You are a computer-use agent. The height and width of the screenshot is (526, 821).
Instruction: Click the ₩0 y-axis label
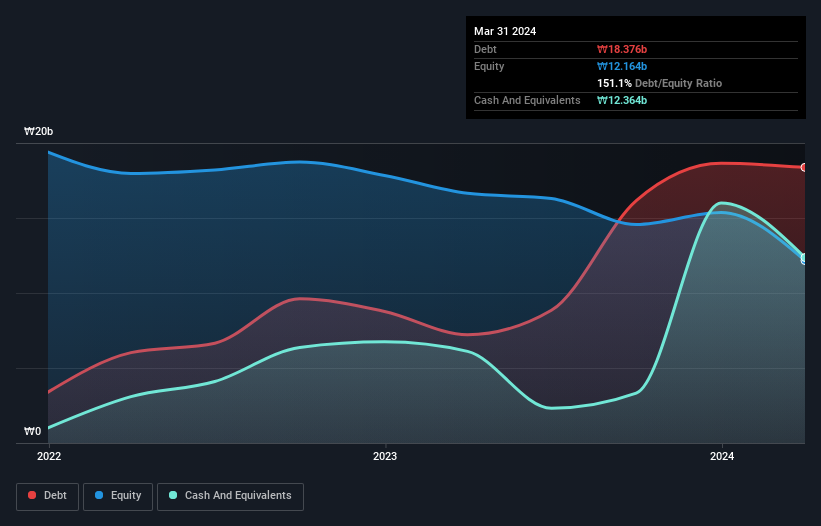point(32,431)
